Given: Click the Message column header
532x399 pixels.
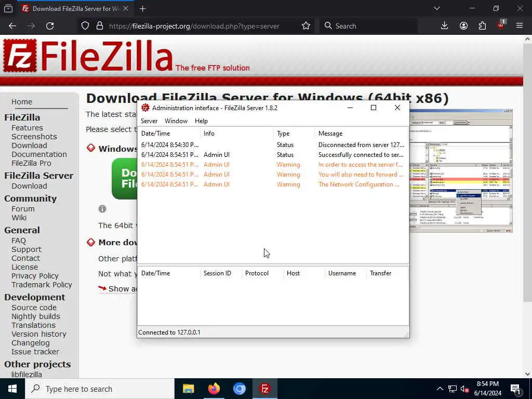Looking at the screenshot, I should coord(362,134).
